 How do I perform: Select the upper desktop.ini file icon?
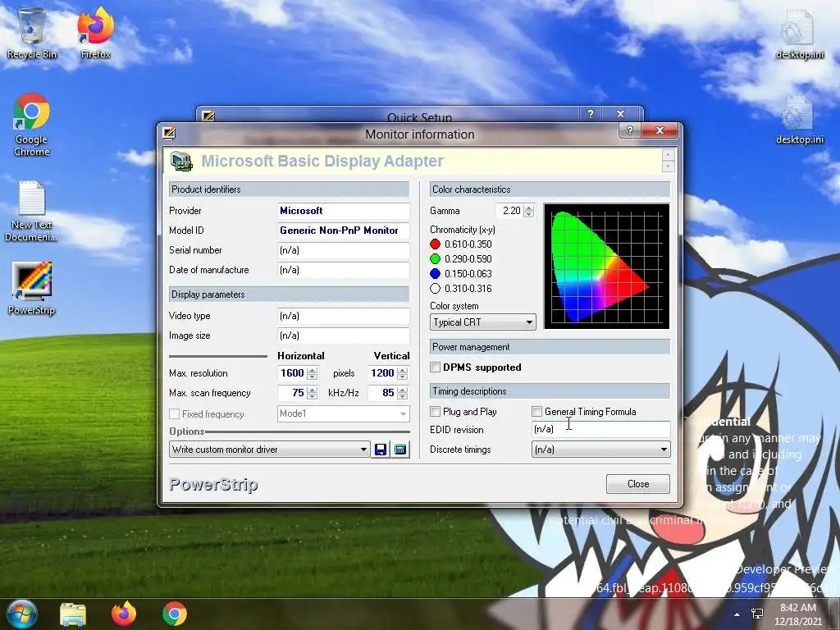point(800,33)
